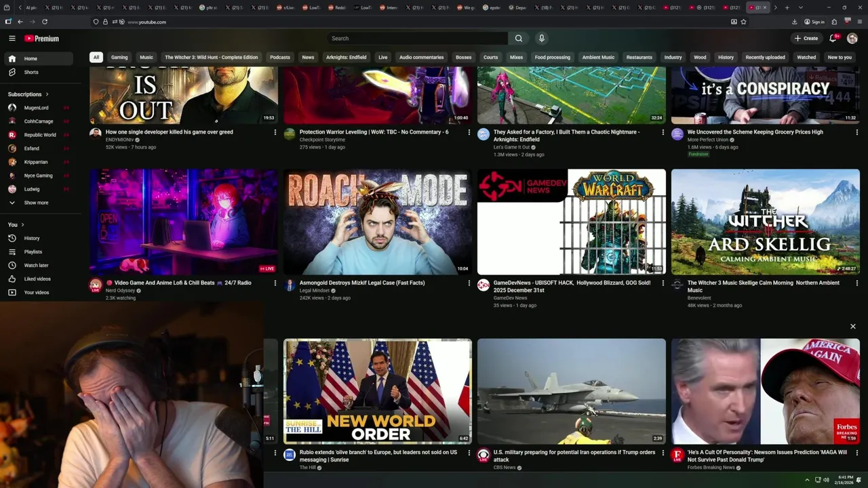
Task: Play the NEW WORLD ORDER news thumbnail
Action: click(x=377, y=392)
